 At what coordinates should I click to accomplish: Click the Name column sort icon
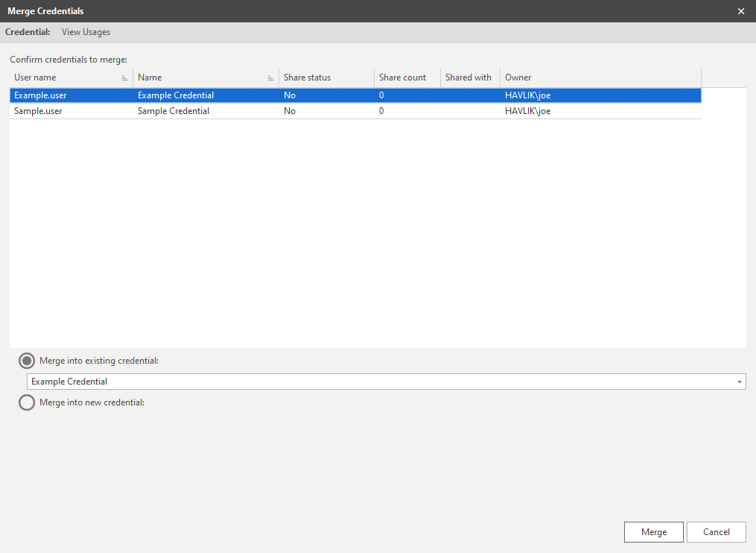[x=271, y=78]
